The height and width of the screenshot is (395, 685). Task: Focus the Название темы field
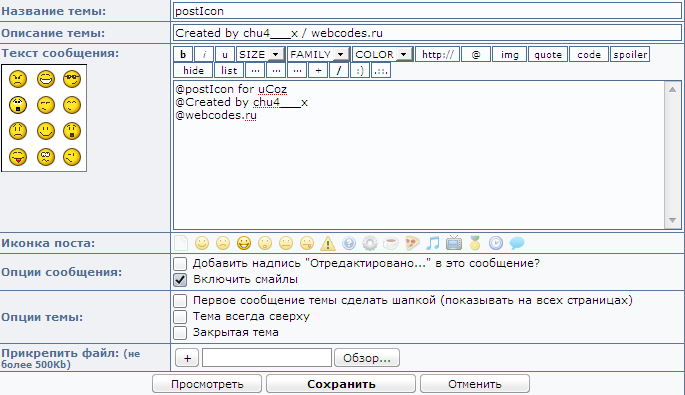coord(427,11)
